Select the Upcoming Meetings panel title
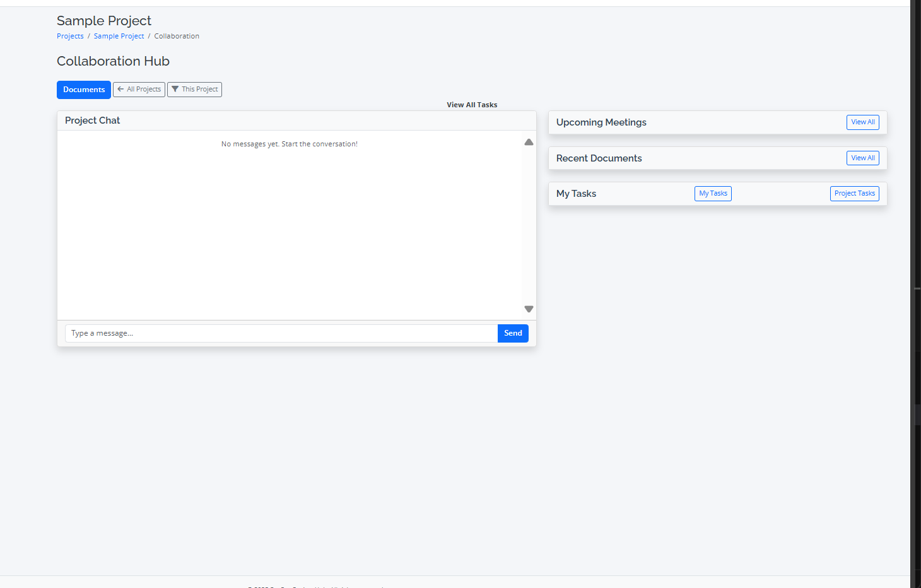The width and height of the screenshot is (921, 588). click(x=601, y=122)
